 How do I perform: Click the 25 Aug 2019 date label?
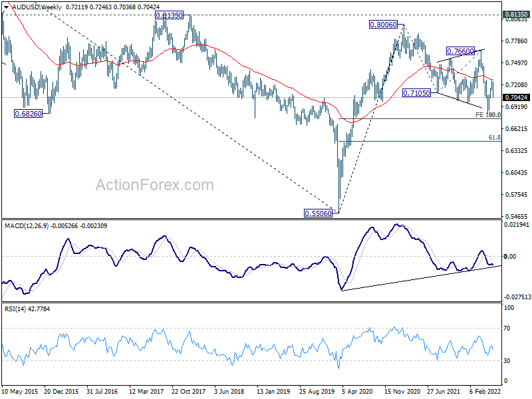[x=317, y=392]
